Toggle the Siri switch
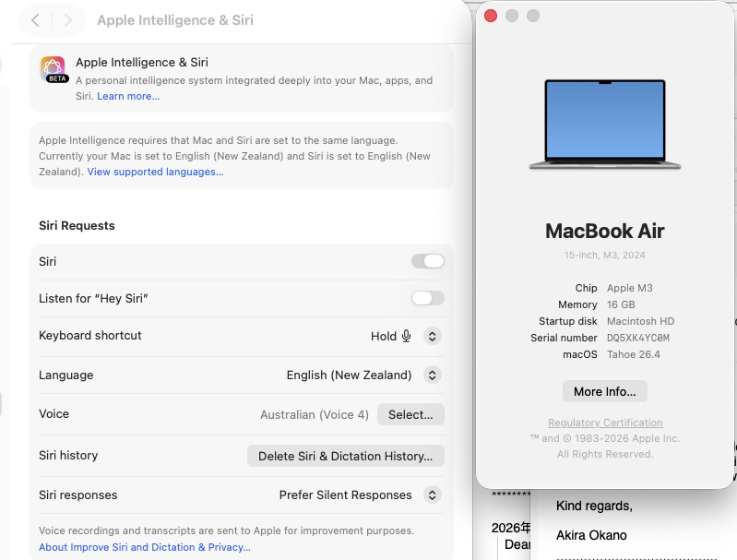The image size is (737, 560). (x=427, y=261)
